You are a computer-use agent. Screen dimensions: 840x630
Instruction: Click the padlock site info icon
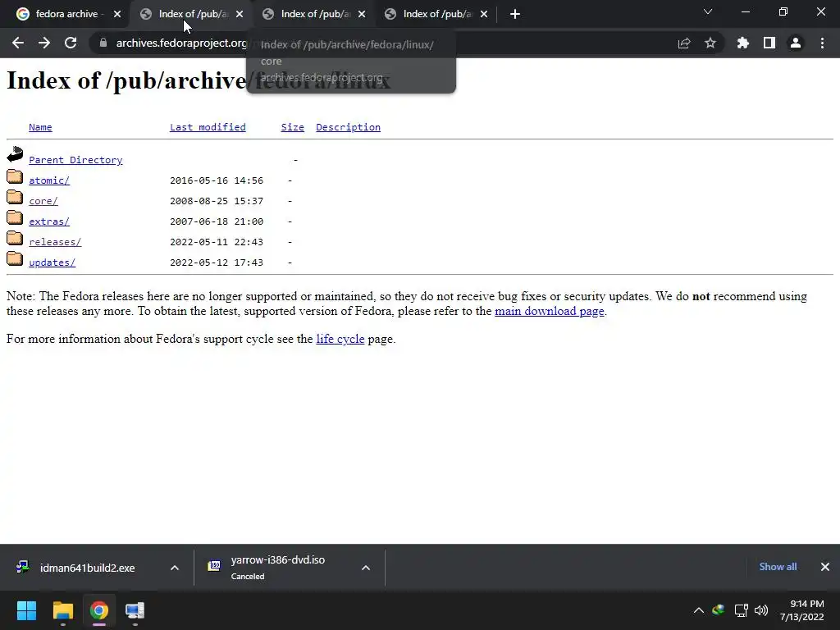click(103, 43)
